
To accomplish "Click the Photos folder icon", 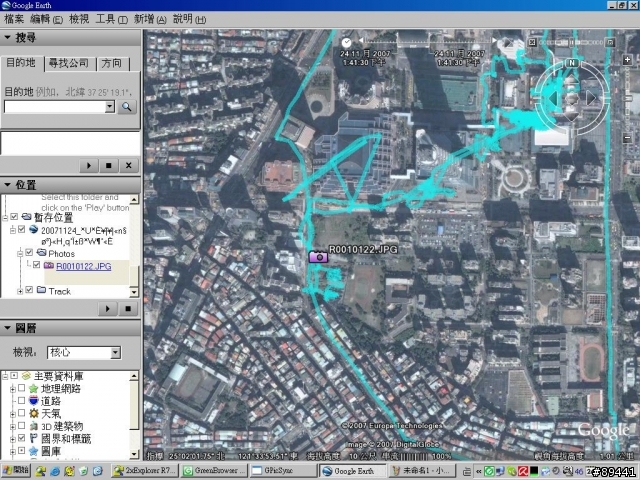I will point(41,253).
